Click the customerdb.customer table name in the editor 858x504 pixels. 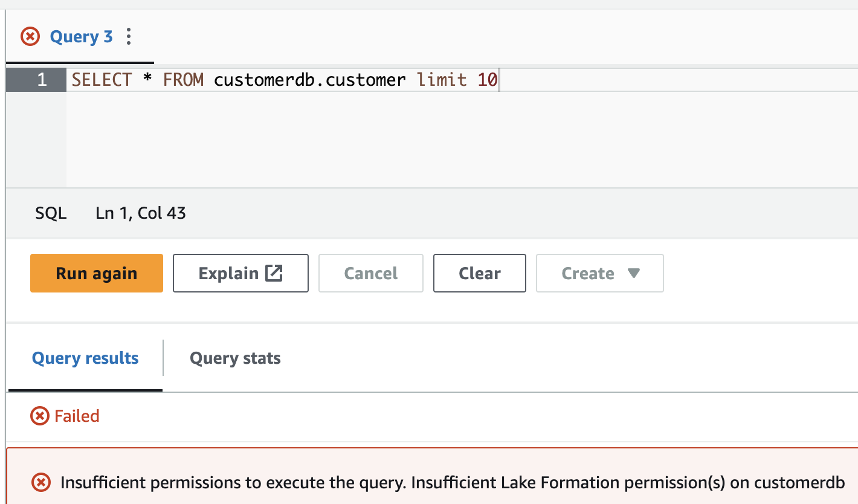[309, 80]
